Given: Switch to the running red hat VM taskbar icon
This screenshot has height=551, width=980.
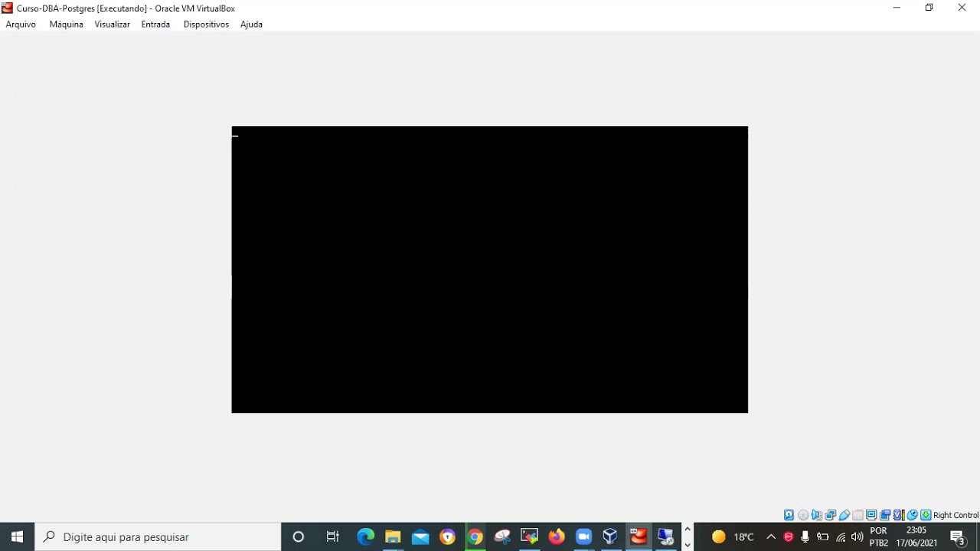Looking at the screenshot, I should (639, 536).
